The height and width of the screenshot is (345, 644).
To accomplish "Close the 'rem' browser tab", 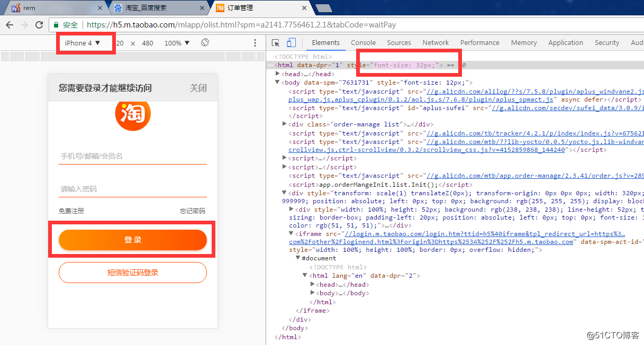I will (x=99, y=8).
